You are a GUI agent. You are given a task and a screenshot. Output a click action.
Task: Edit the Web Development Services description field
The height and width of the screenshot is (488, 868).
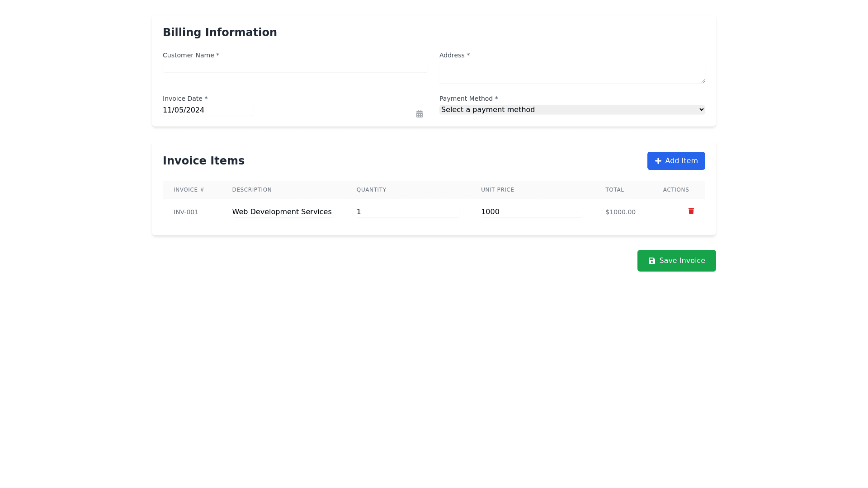pyautogui.click(x=283, y=212)
